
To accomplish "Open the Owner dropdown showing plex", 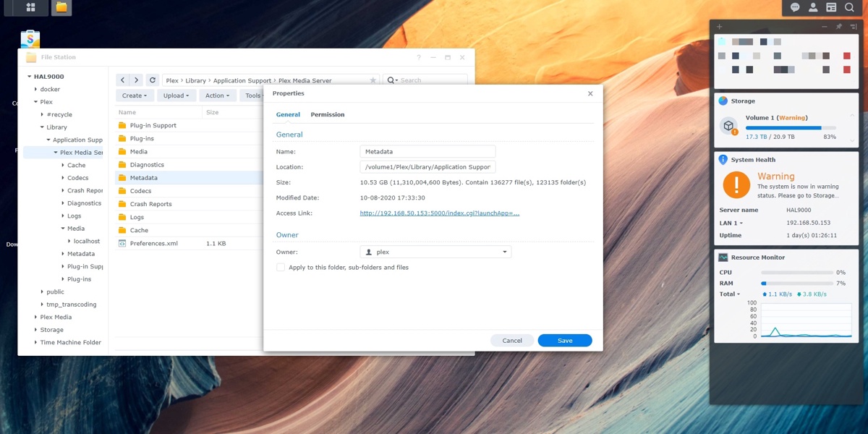I will (x=435, y=252).
